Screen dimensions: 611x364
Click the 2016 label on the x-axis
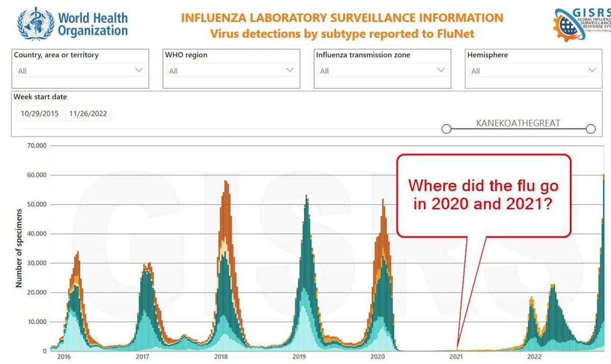[x=65, y=357]
